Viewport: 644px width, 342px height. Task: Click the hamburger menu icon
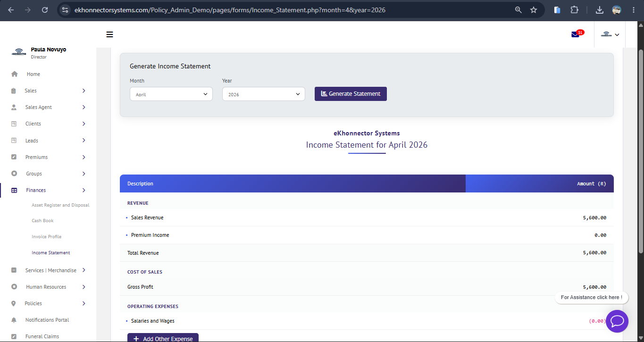pyautogui.click(x=110, y=34)
